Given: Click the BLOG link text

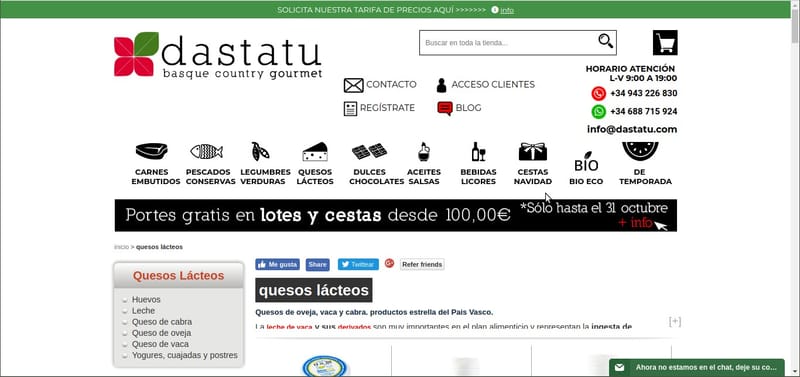Looking at the screenshot, I should click(468, 108).
